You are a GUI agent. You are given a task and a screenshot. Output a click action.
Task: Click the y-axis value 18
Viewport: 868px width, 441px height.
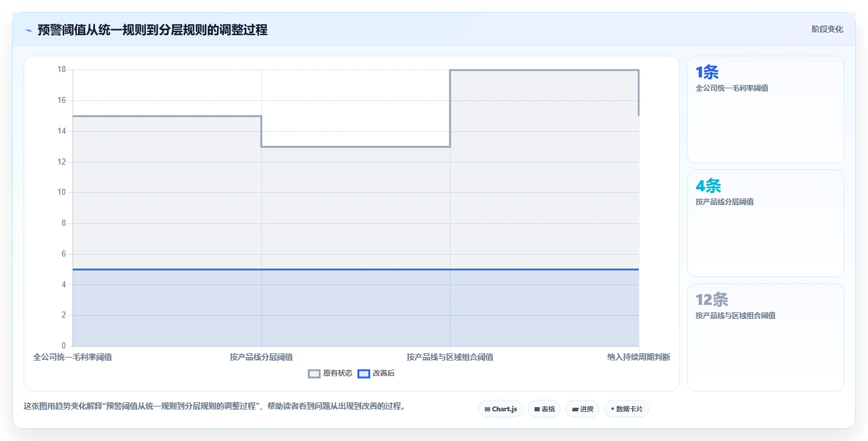coord(62,70)
